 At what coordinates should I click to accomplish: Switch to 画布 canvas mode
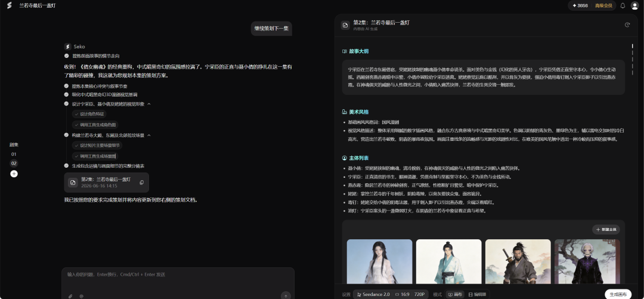click(454, 294)
